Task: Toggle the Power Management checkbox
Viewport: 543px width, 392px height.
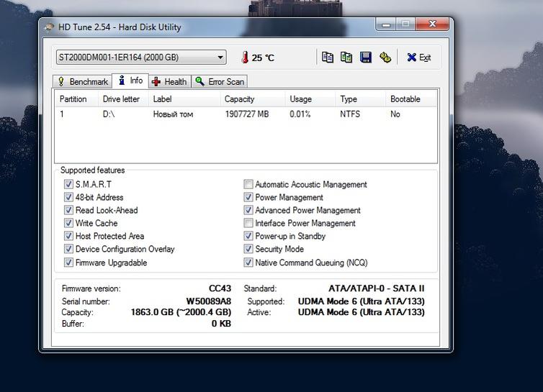Action: 248,197
